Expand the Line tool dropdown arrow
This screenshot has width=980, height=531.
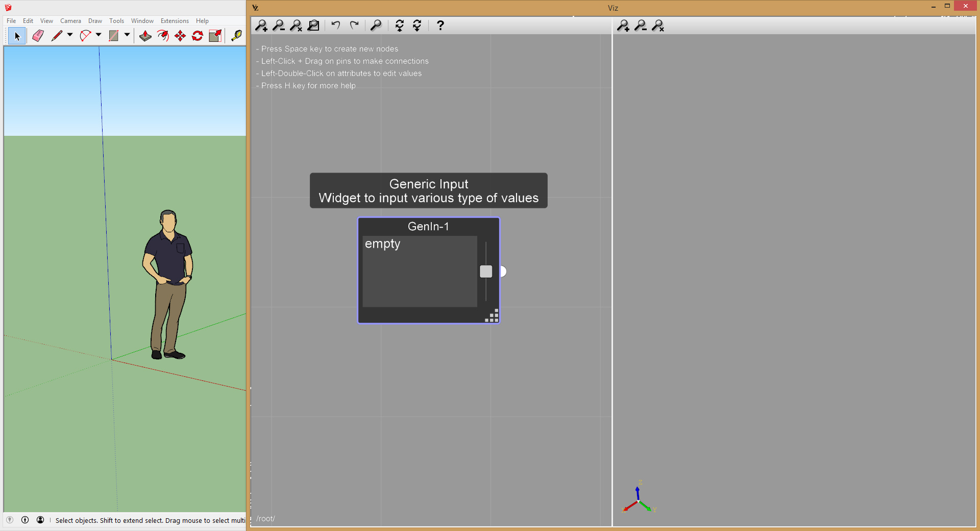tap(70, 35)
